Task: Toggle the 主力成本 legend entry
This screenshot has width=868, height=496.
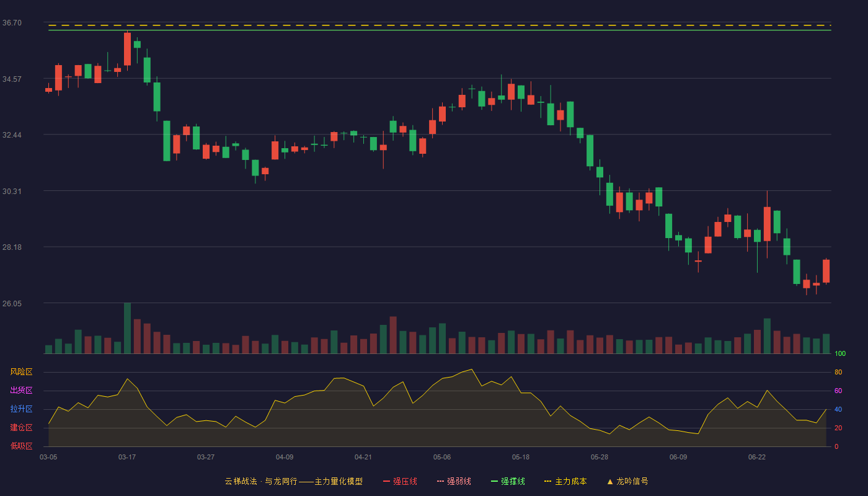Action: click(x=565, y=481)
